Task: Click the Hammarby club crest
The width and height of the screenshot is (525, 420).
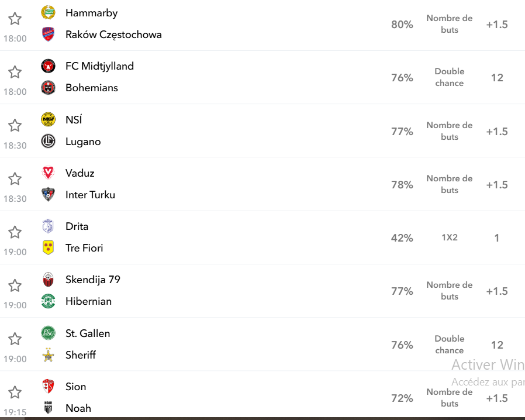Action: pos(48,13)
